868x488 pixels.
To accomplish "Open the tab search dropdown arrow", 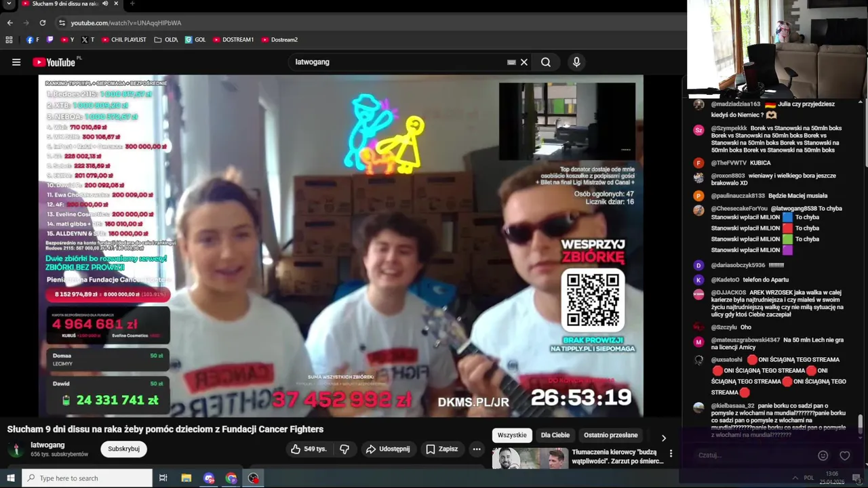I will 8,3.
